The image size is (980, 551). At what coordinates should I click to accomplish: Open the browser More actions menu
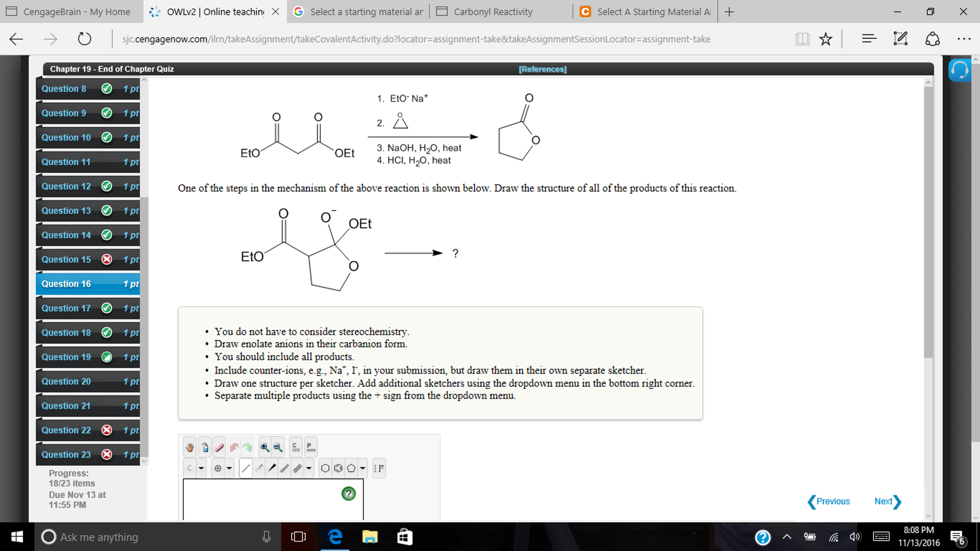click(x=964, y=39)
